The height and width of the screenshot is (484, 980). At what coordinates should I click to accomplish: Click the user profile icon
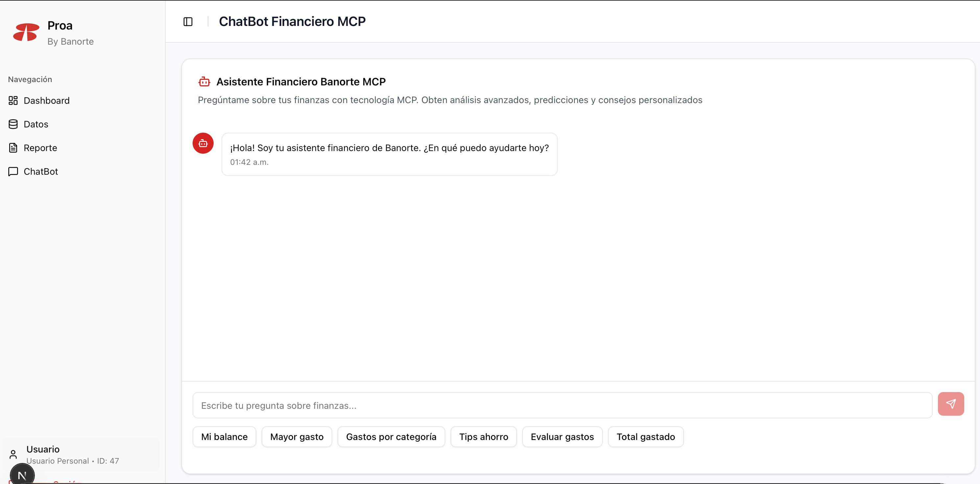point(13,454)
